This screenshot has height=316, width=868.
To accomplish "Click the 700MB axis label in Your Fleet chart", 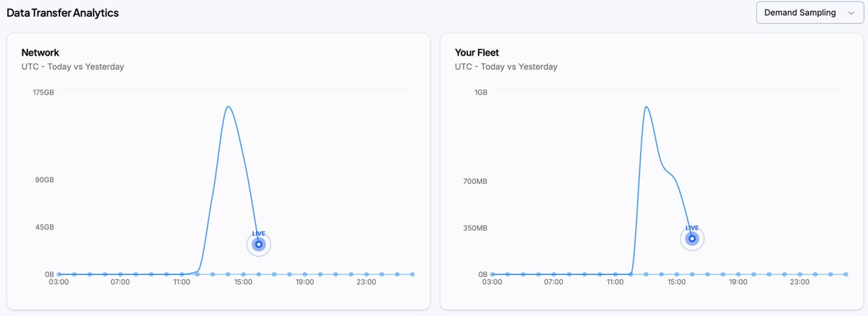I will (475, 181).
